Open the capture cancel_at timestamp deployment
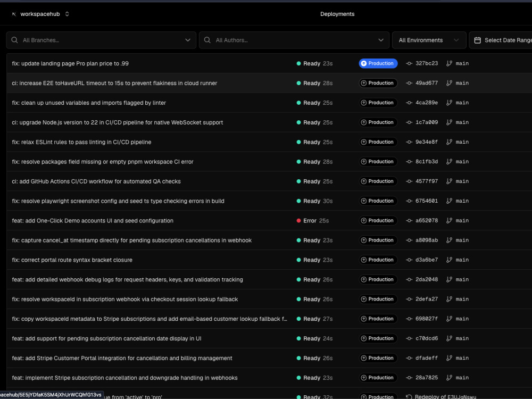This screenshot has height=399, width=532. tap(131, 240)
